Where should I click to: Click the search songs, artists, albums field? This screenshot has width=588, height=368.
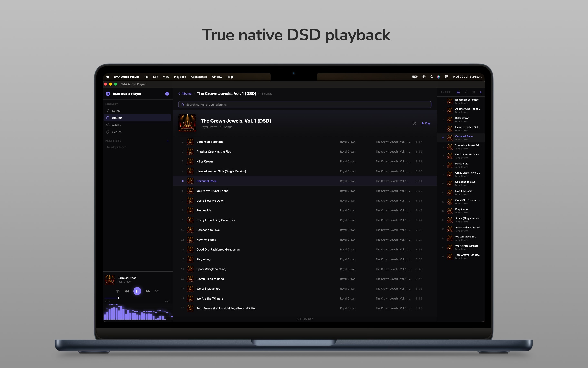[305, 105]
